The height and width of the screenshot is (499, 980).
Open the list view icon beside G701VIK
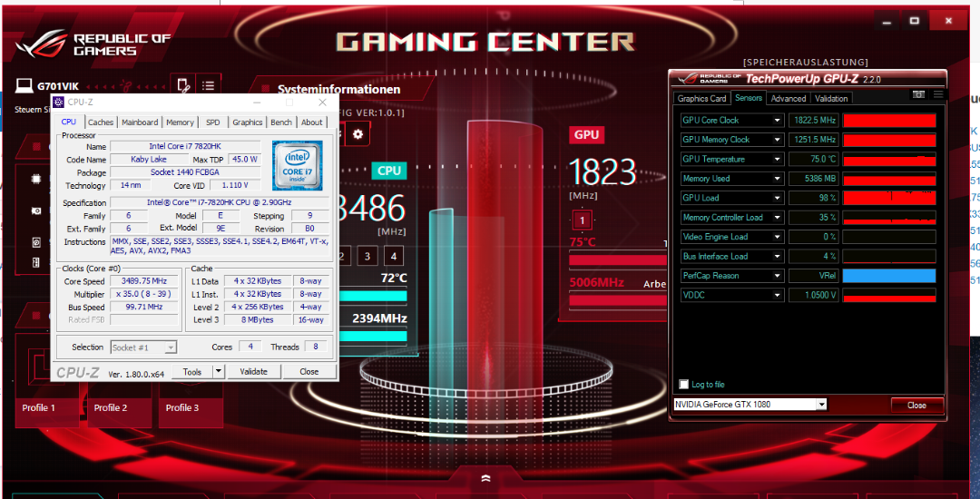(209, 85)
